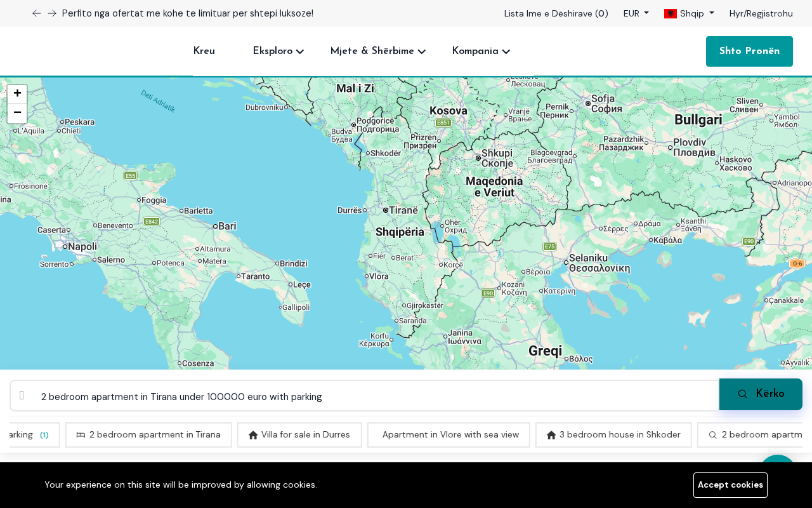Viewport: 812px width, 508px height.
Task: Click the map zoom-out minus icon
Action: tap(16, 112)
